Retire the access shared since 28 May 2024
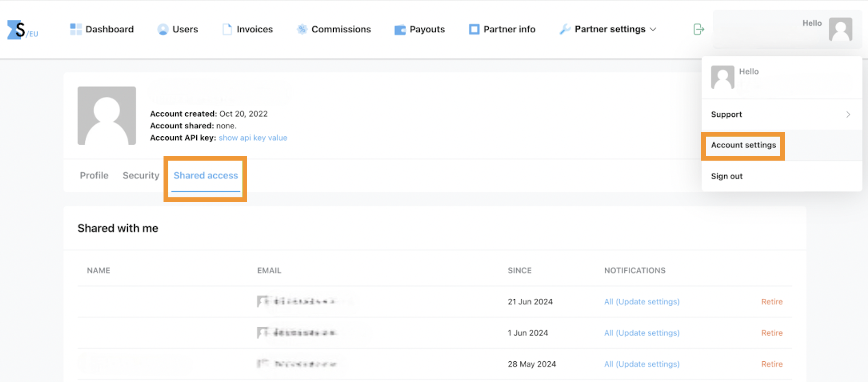This screenshot has width=868, height=382. [x=772, y=364]
